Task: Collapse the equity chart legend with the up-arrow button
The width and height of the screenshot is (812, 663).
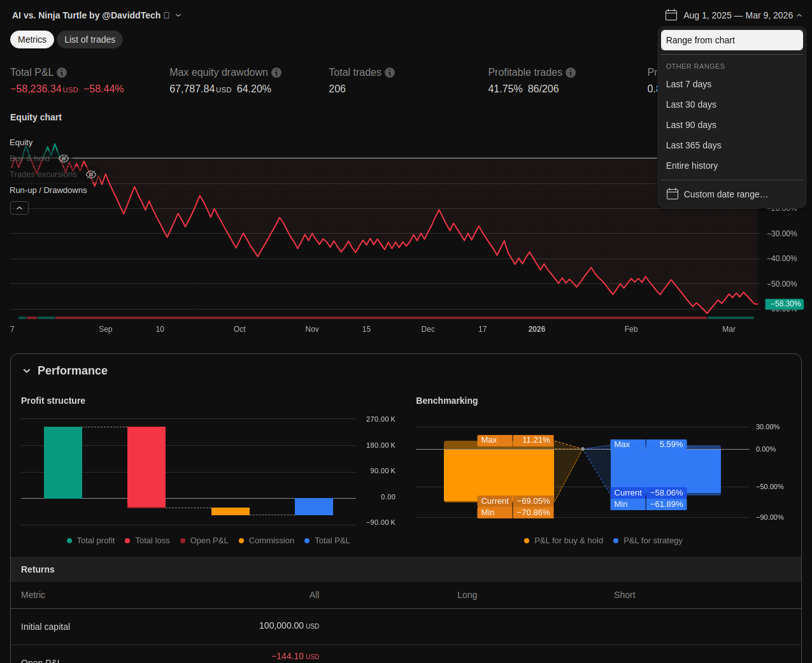Action: click(x=19, y=208)
